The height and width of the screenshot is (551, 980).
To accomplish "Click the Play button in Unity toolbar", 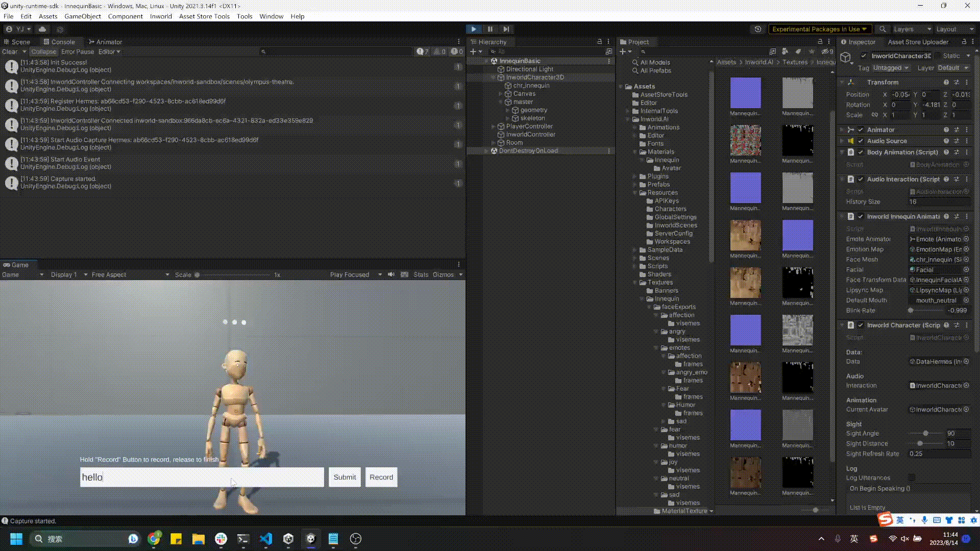I will 474,29.
